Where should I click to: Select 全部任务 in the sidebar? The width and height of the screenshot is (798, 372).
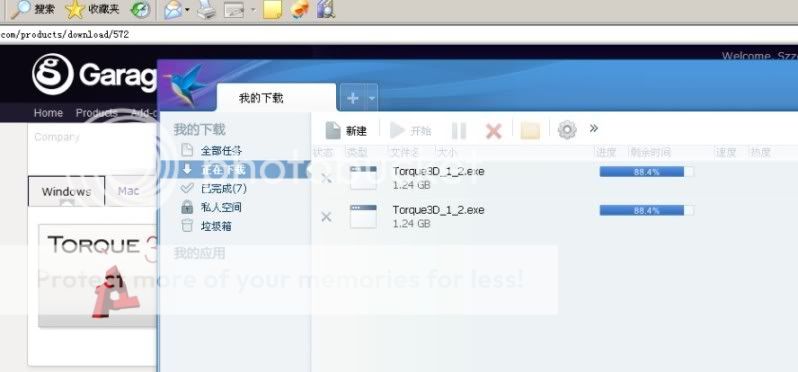tap(221, 150)
